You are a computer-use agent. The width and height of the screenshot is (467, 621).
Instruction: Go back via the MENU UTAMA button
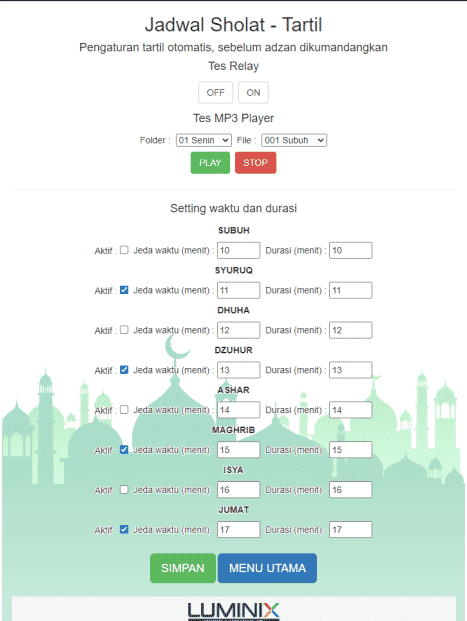(x=267, y=568)
